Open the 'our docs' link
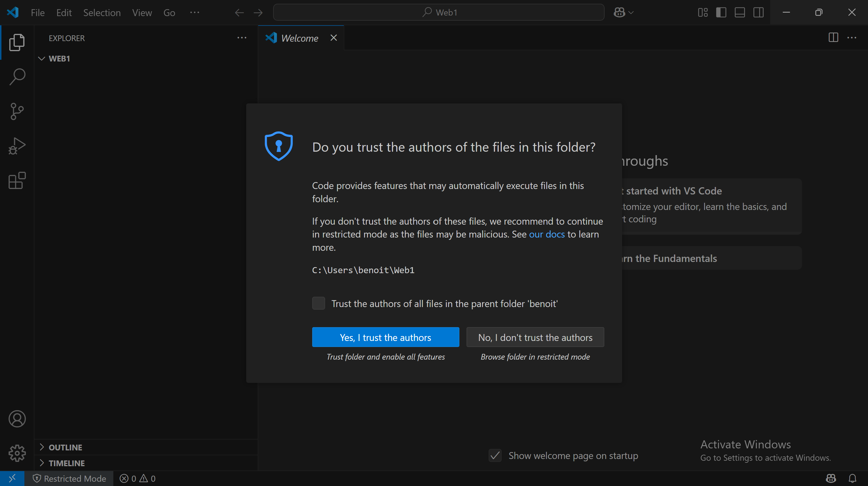The width and height of the screenshot is (868, 486). coord(547,234)
